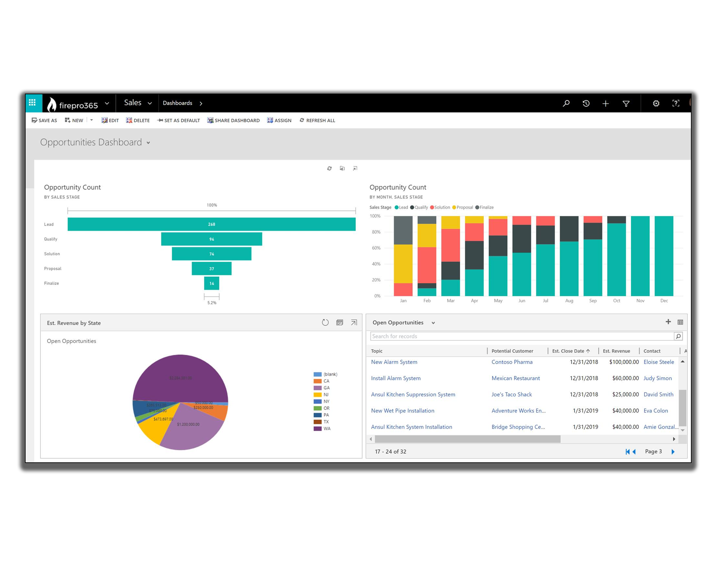The height and width of the screenshot is (563, 728).
Task: Go to previous page of records
Action: 634,452
